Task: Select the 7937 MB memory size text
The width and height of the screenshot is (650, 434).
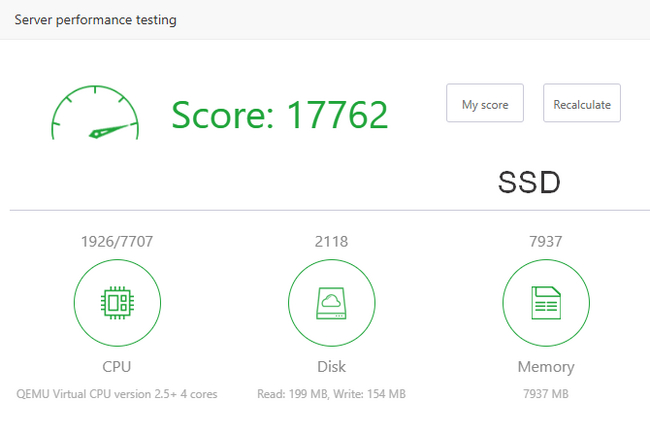Action: [x=545, y=394]
